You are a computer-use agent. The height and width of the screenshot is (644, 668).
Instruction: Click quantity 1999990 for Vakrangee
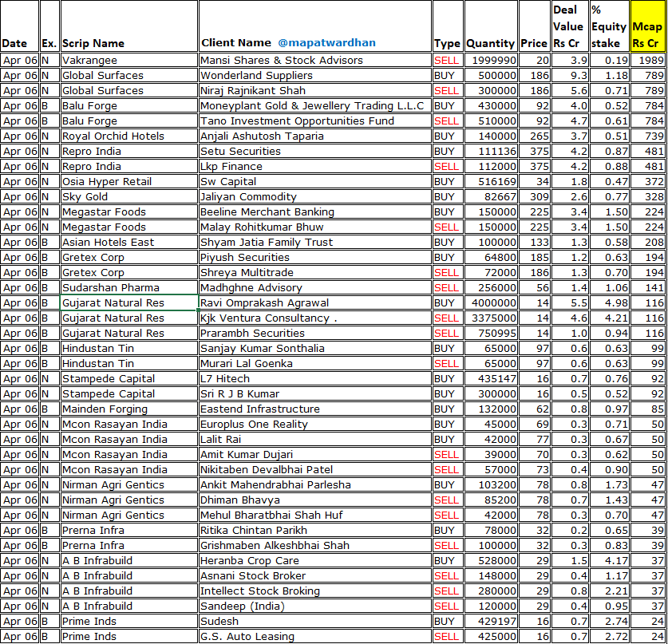point(491,60)
